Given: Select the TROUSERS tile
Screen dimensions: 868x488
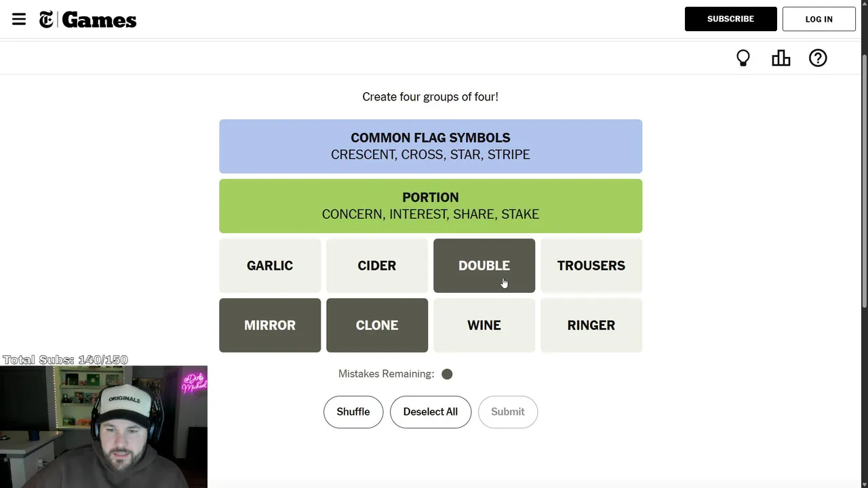Looking at the screenshot, I should pyautogui.click(x=591, y=266).
